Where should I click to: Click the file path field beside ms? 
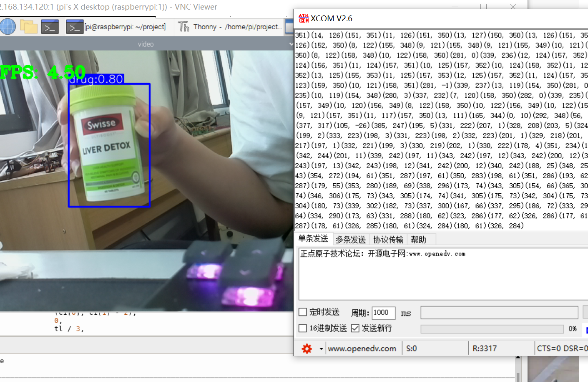pos(499,313)
